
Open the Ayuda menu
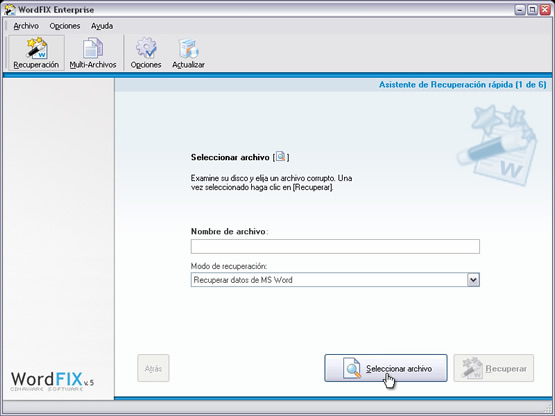pos(102,26)
